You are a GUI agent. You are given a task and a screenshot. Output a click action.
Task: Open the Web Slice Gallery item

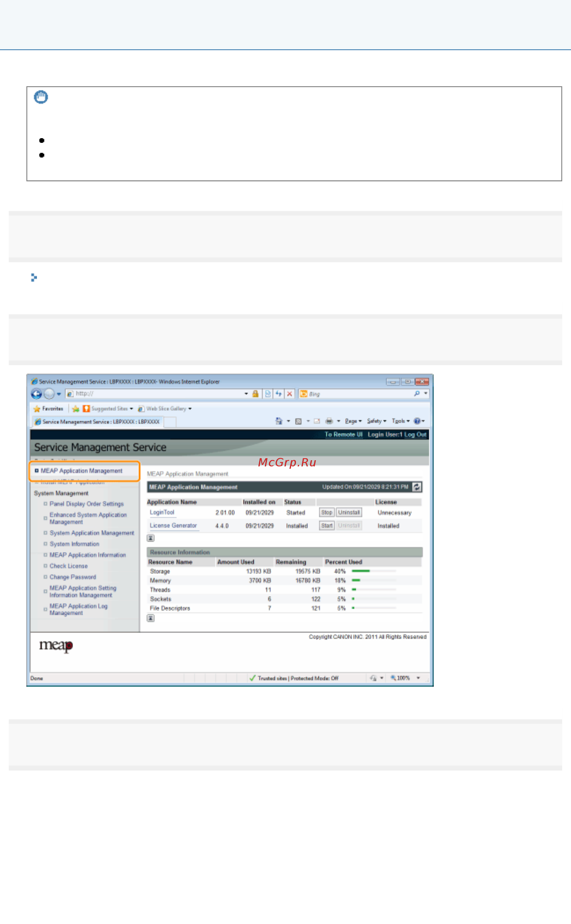tap(165, 409)
